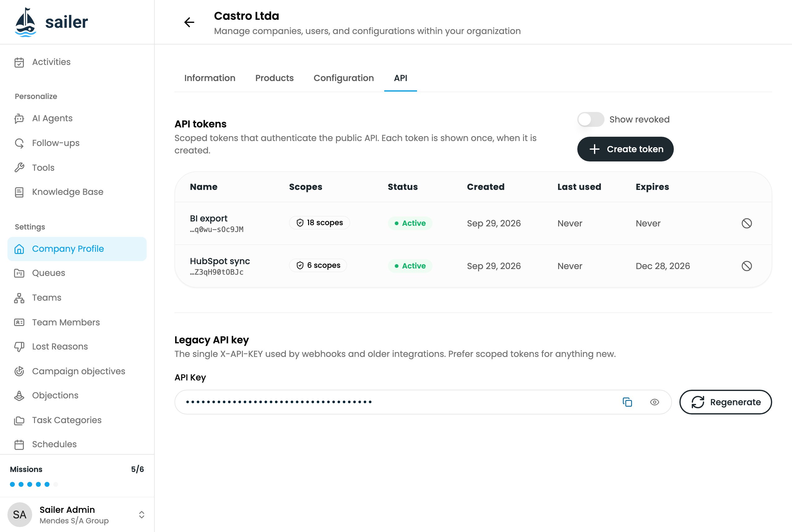This screenshot has width=792, height=532.
Task: Click the BI export token name
Action: 208,218
